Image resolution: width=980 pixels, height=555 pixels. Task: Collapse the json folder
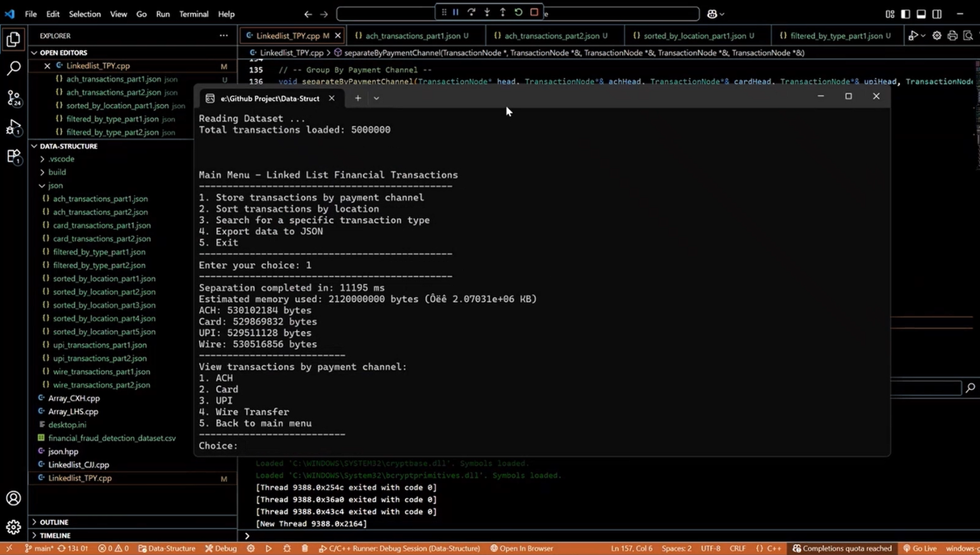tap(55, 186)
